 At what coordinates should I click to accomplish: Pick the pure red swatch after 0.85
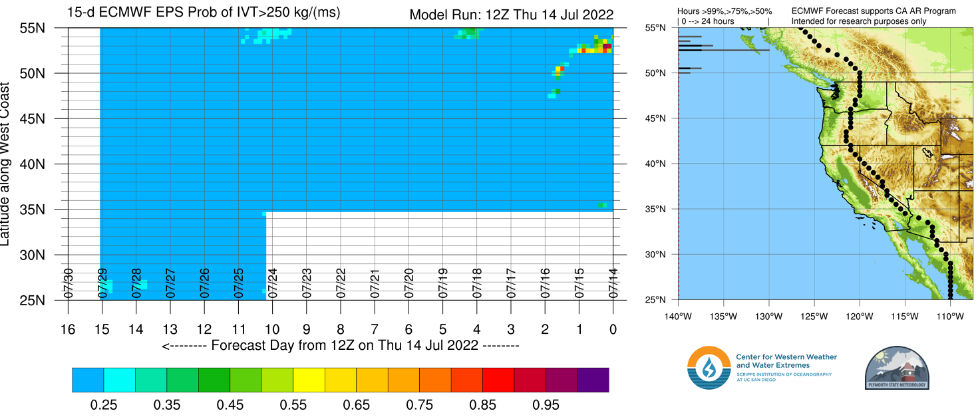[x=498, y=380]
